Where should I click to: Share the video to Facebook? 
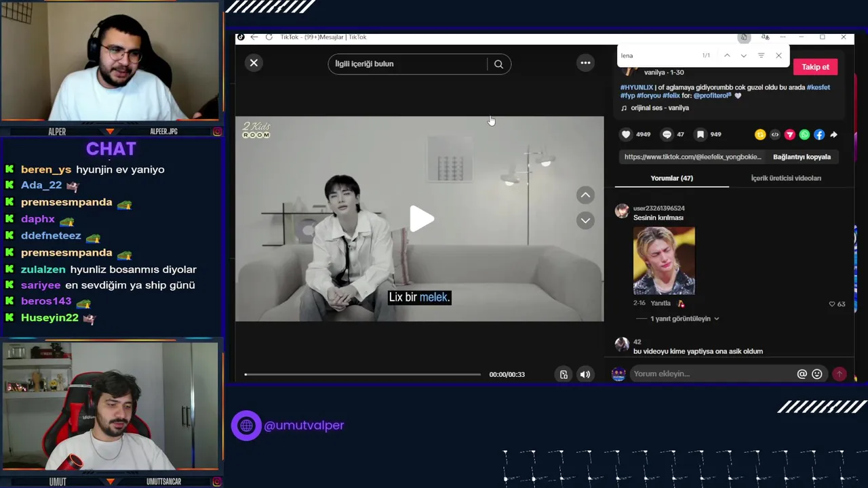[819, 135]
